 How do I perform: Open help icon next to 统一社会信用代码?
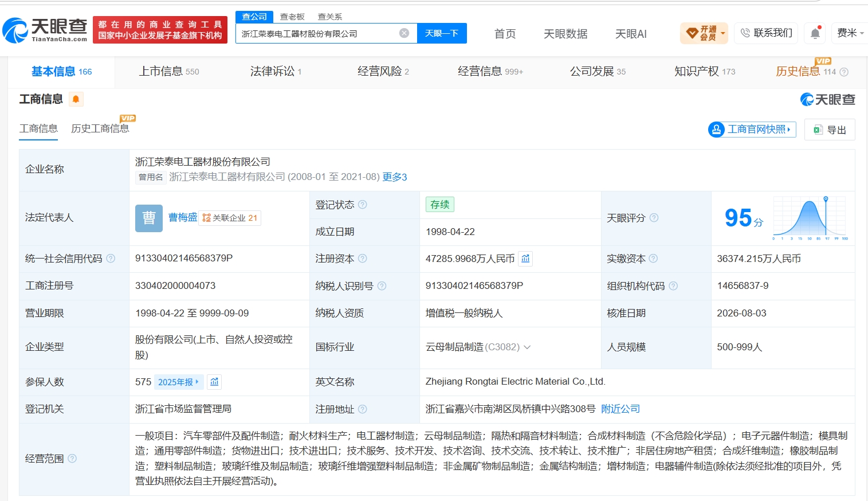(111, 259)
